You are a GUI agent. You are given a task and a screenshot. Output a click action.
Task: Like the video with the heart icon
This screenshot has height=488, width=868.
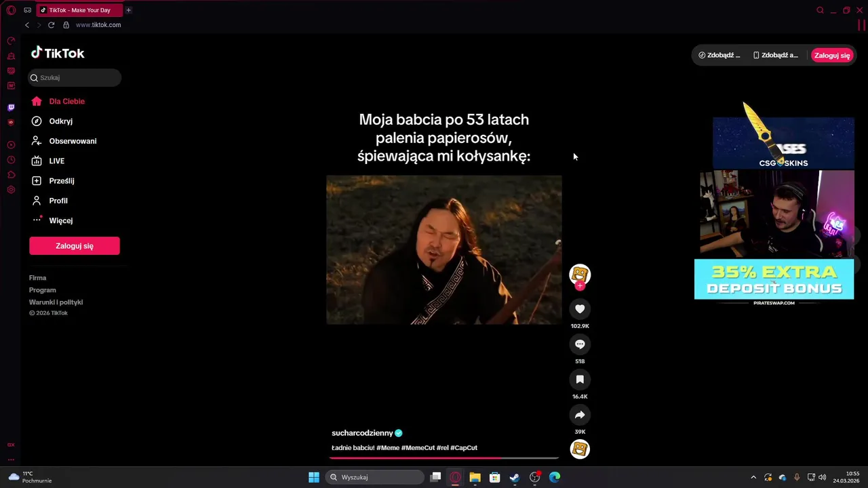coord(580,309)
